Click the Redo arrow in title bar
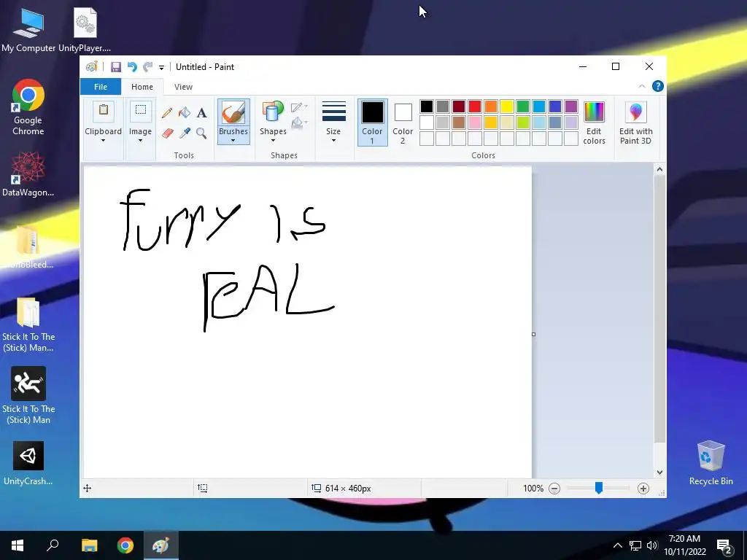Screen dimensions: 747x560 148,67
